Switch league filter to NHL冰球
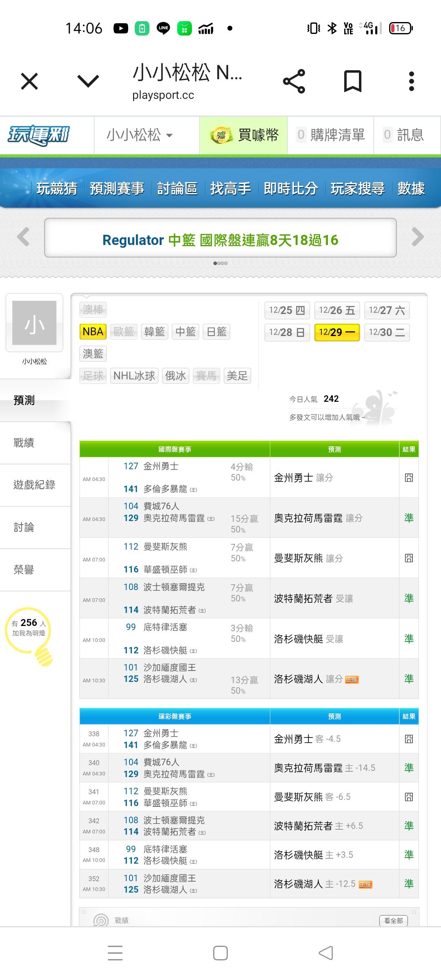441x980 pixels. (134, 376)
